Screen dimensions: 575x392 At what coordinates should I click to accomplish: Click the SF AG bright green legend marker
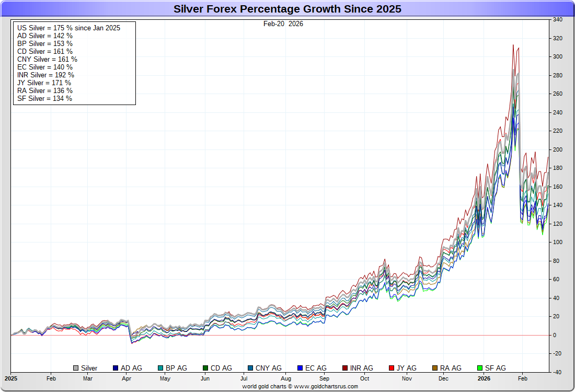pyautogui.click(x=480, y=368)
